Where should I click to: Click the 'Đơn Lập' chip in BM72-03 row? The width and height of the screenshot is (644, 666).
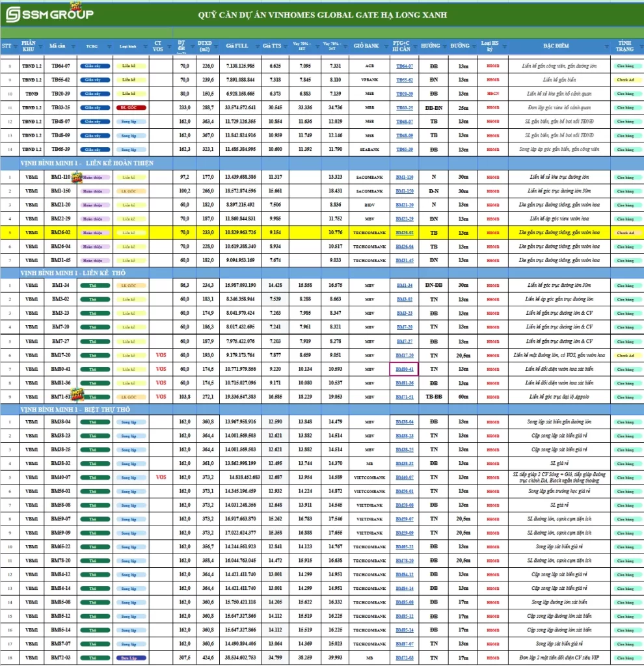coord(131,658)
